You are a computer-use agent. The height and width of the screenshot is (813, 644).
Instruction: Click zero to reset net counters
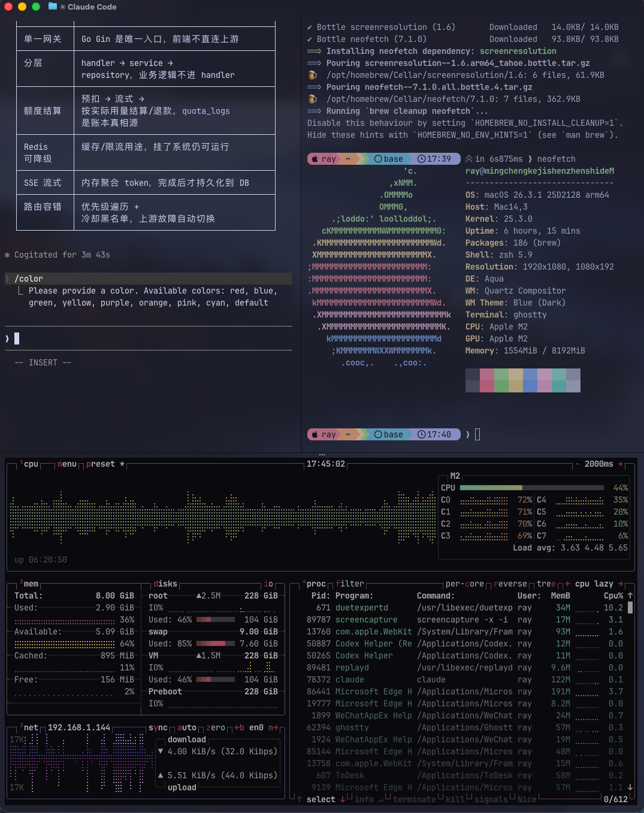point(215,728)
